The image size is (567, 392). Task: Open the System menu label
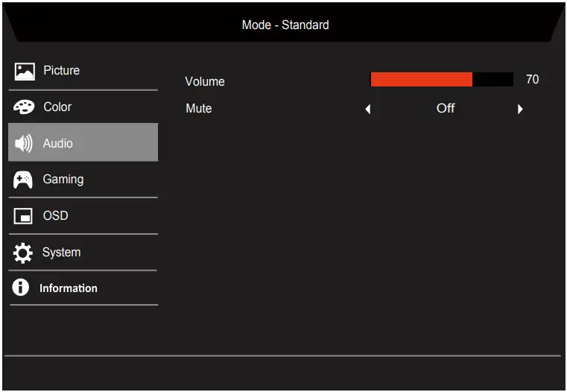61,253
